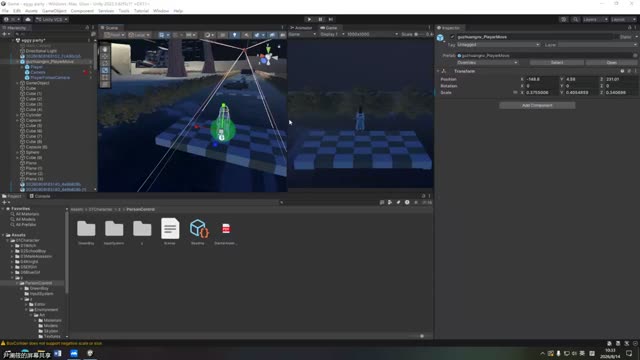
Task: Select the View (hand) tool in Scene
Action: (x=105, y=49)
